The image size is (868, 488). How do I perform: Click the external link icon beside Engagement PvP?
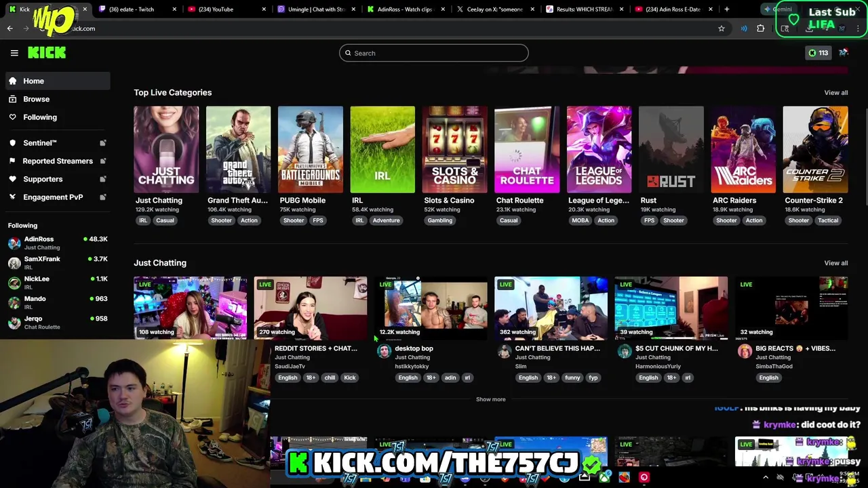(103, 197)
